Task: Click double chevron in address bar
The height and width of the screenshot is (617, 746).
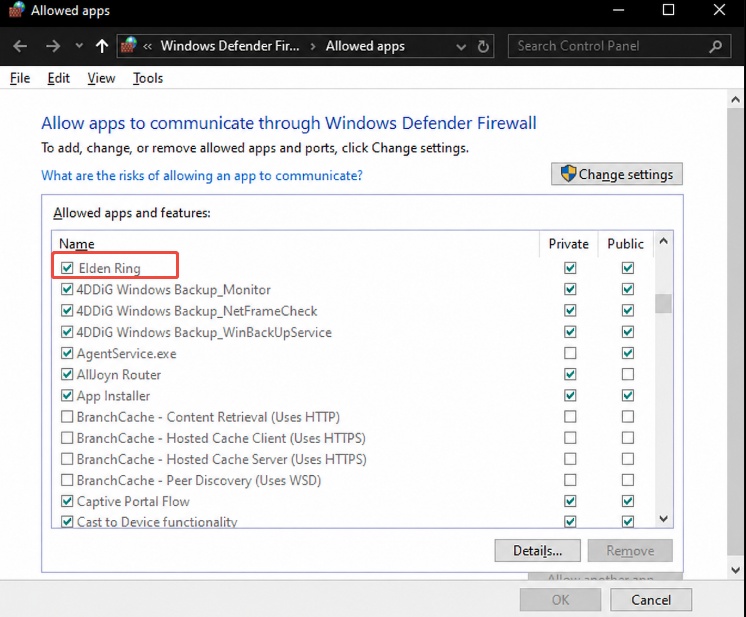Action: coord(147,46)
